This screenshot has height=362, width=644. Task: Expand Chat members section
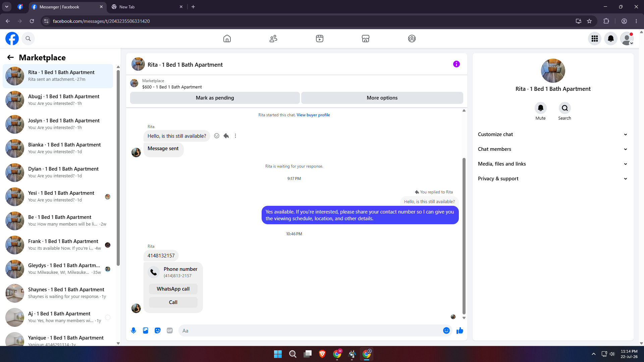[x=553, y=149]
